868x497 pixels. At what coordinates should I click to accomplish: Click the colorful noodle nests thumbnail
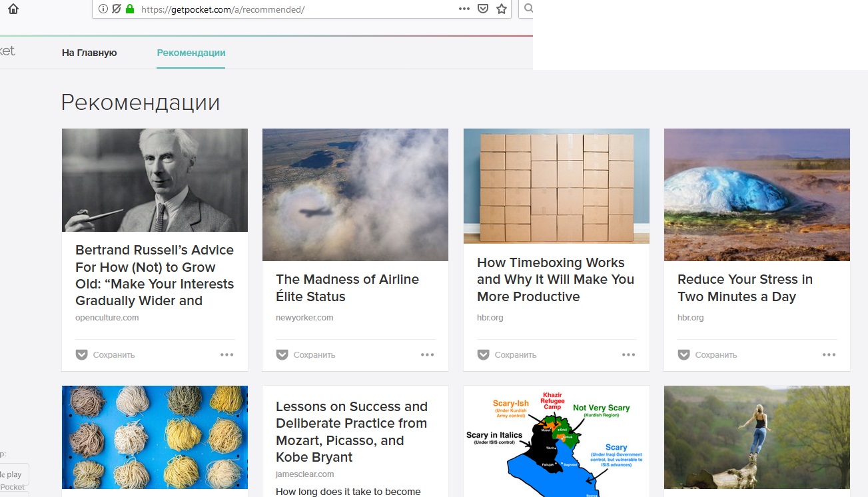tap(155, 437)
